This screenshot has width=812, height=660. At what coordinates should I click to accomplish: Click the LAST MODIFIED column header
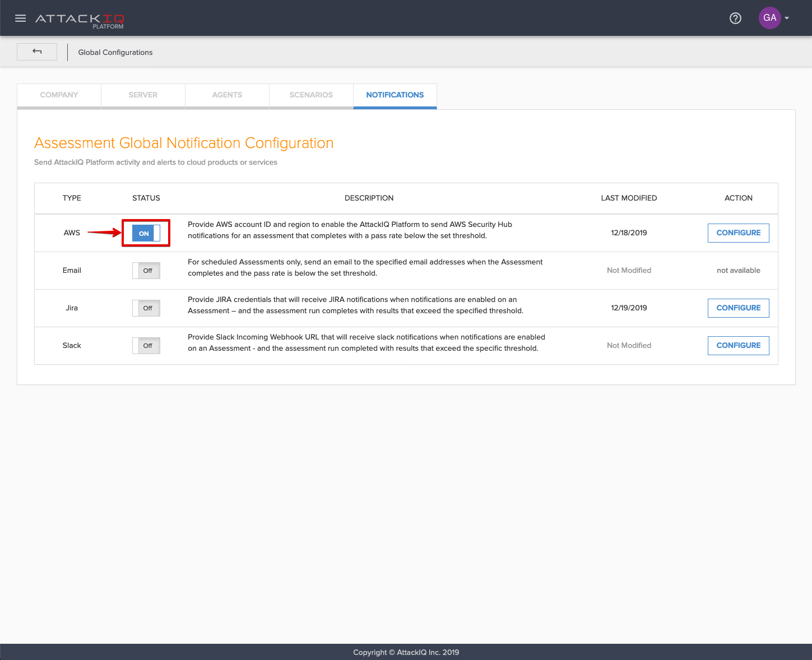(x=629, y=198)
